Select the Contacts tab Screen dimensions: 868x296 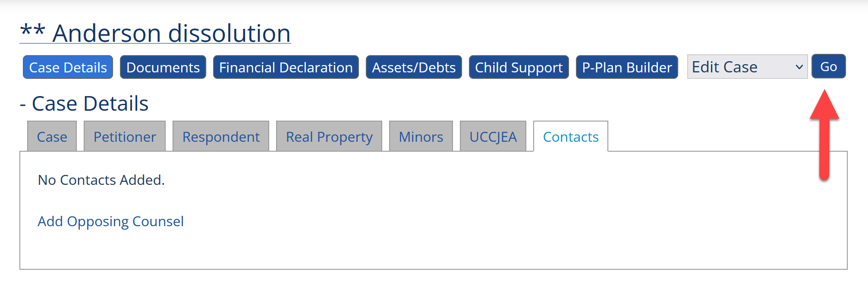(570, 137)
